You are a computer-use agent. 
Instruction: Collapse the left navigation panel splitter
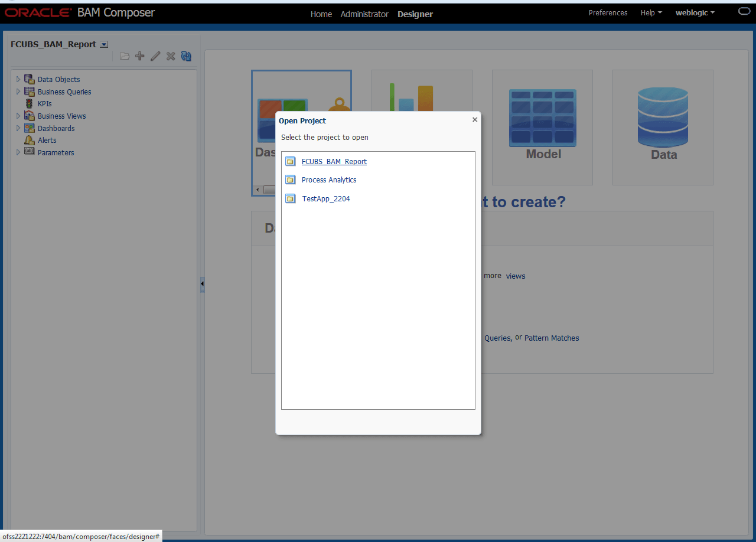(202, 284)
